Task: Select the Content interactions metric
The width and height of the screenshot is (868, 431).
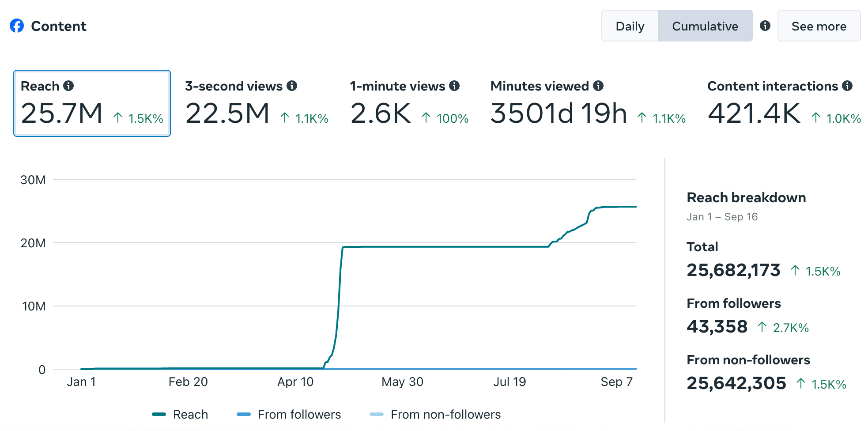Action: click(x=784, y=103)
